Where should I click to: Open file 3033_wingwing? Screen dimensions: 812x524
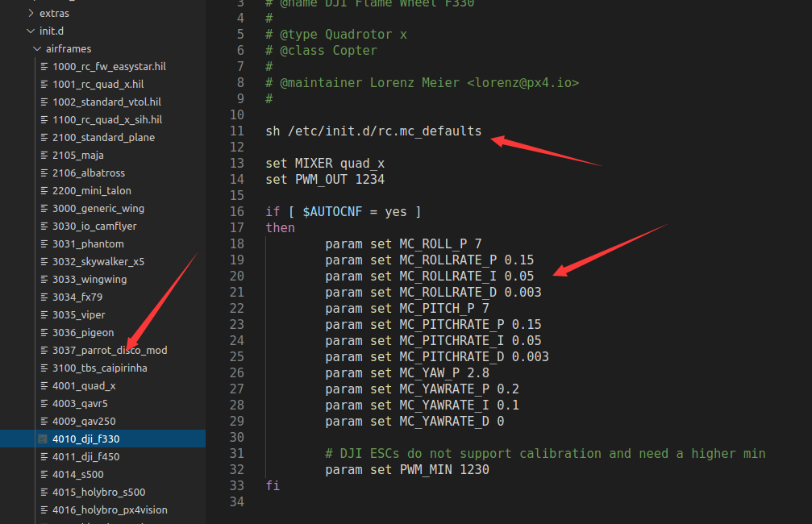pos(90,280)
